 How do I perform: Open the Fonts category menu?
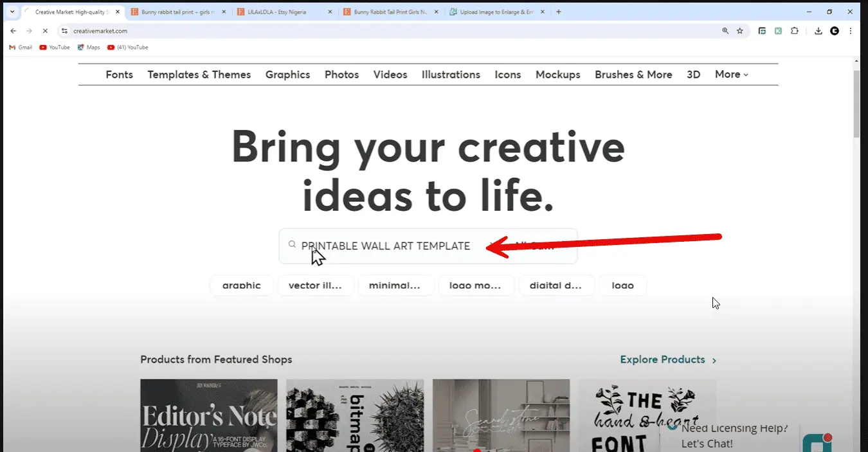coord(119,75)
